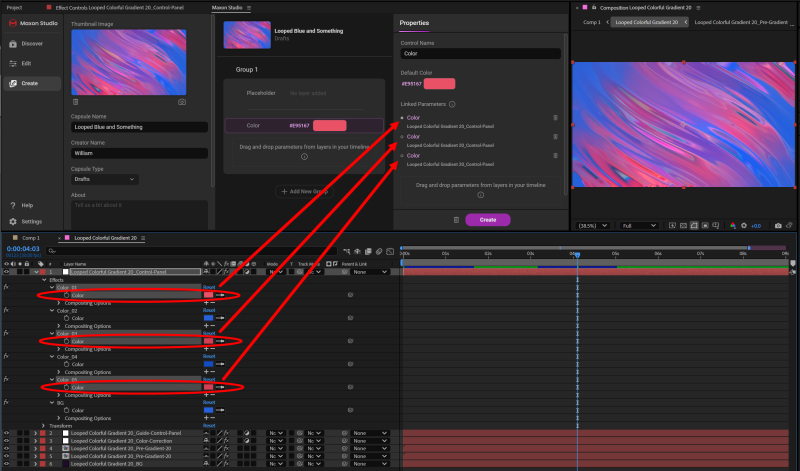Switch to the Project panel tab
This screenshot has width=800, height=471.
[14, 8]
